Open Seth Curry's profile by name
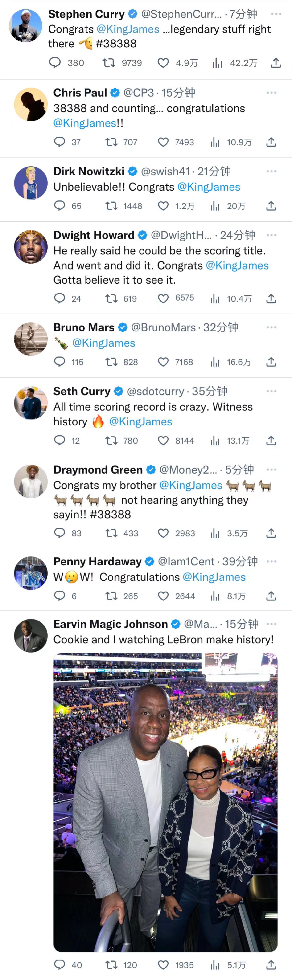292x980 pixels. coord(82,391)
